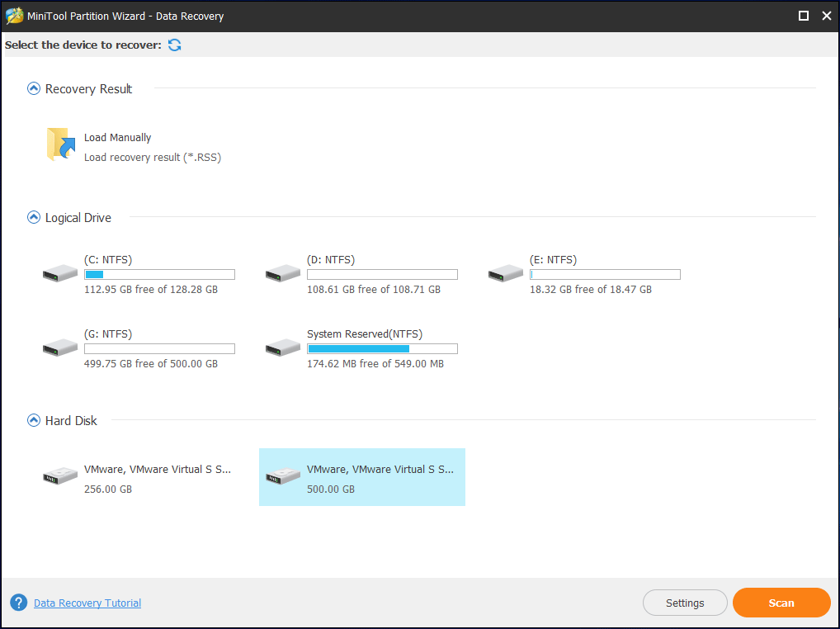Select the 500.00 GB hard disk icon

[283, 475]
